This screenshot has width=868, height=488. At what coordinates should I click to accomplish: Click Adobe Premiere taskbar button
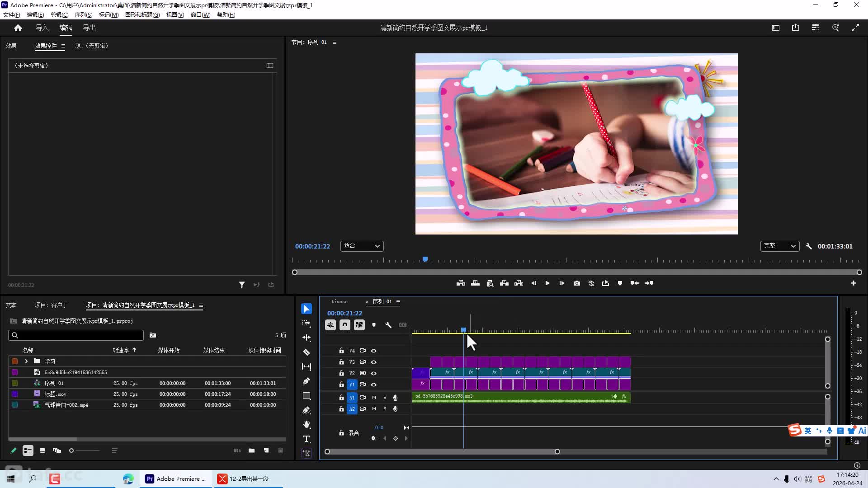176,479
